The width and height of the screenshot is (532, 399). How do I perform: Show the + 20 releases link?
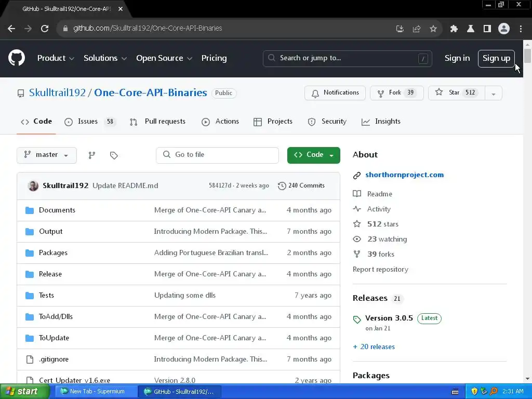pos(374,347)
